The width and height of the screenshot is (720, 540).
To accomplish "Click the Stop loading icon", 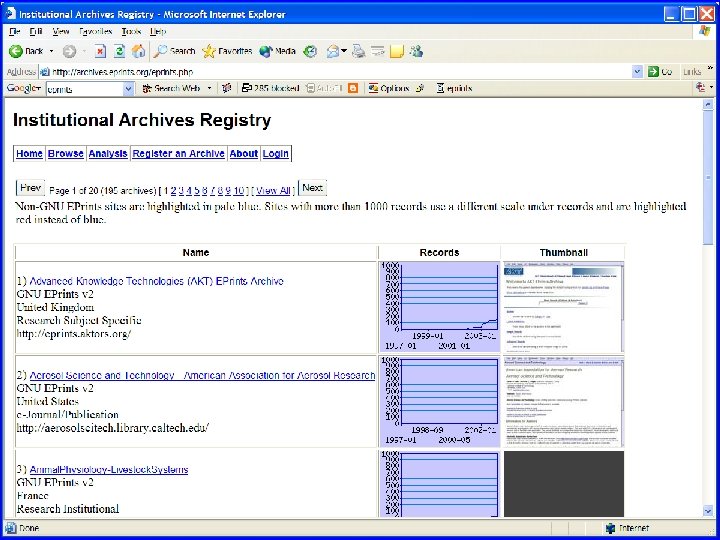I will coord(100,51).
